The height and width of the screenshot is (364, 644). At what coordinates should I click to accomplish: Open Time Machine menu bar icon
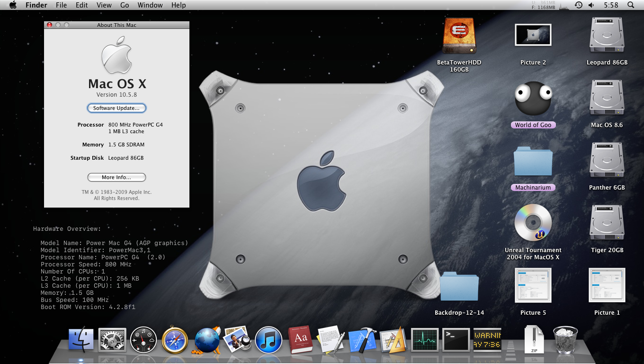578,5
